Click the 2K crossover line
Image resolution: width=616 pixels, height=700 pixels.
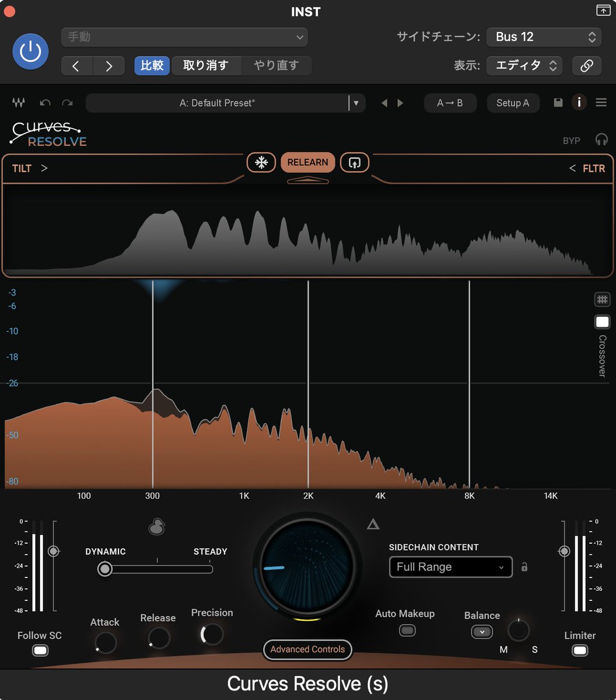[x=308, y=384]
